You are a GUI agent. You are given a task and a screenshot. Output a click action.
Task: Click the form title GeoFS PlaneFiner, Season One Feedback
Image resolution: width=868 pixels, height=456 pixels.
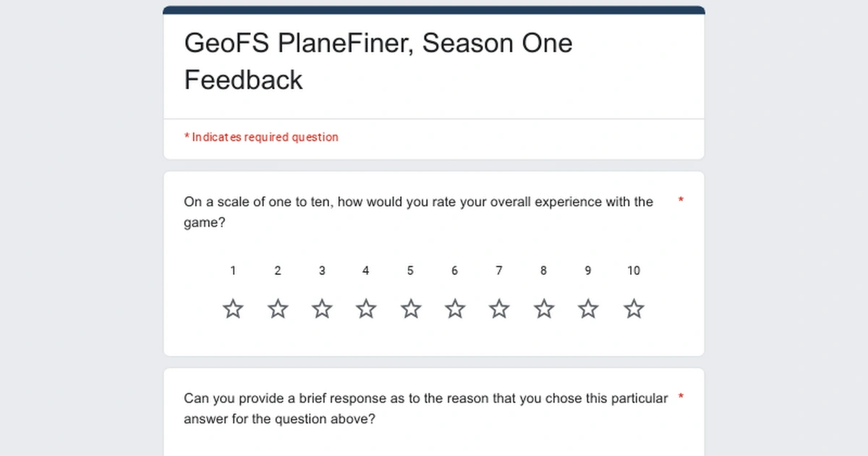[378, 61]
